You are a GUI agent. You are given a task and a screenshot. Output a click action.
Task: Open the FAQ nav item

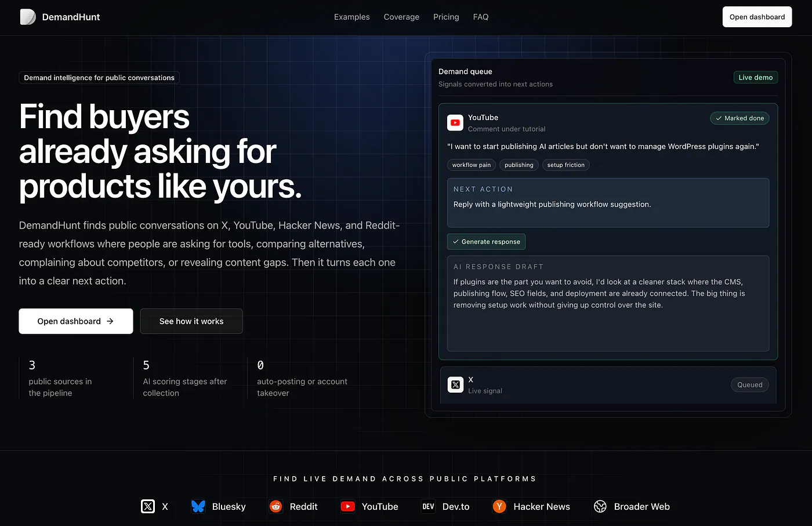click(x=481, y=17)
